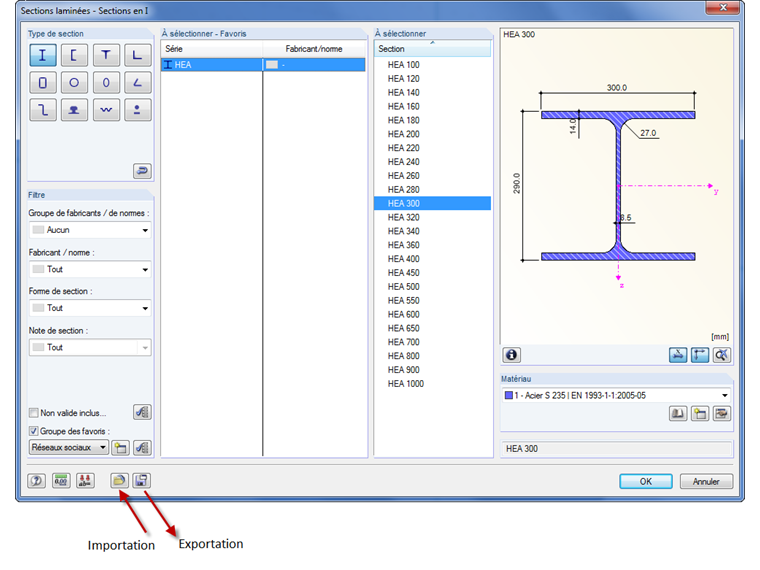Select the L angle section type icon
The width and height of the screenshot is (760, 570).
pos(138,55)
